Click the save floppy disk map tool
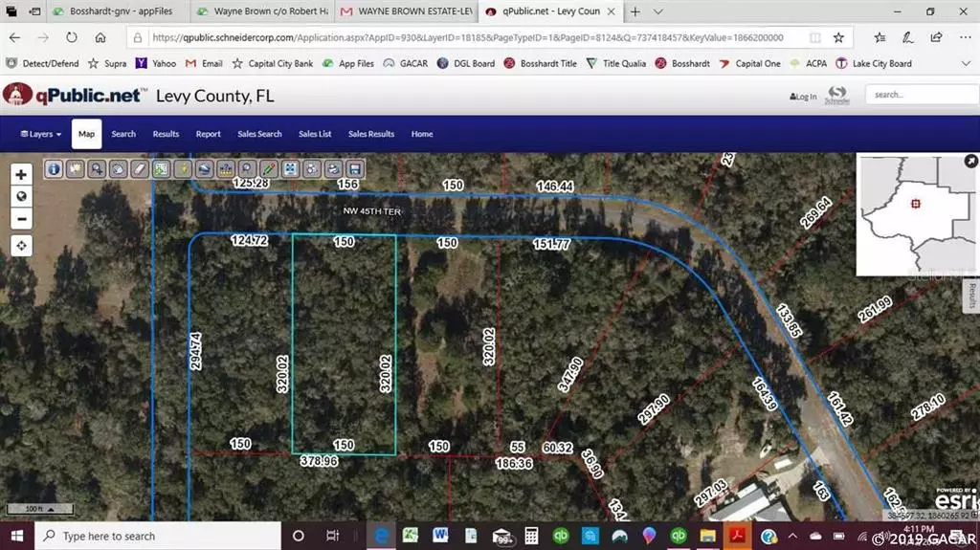Screen dimensions: 980x550 point(355,168)
